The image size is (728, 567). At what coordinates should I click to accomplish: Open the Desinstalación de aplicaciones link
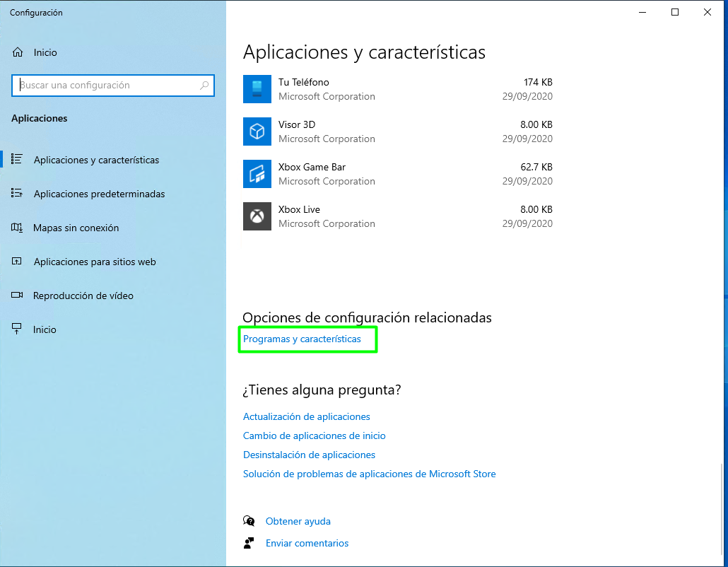tap(309, 455)
